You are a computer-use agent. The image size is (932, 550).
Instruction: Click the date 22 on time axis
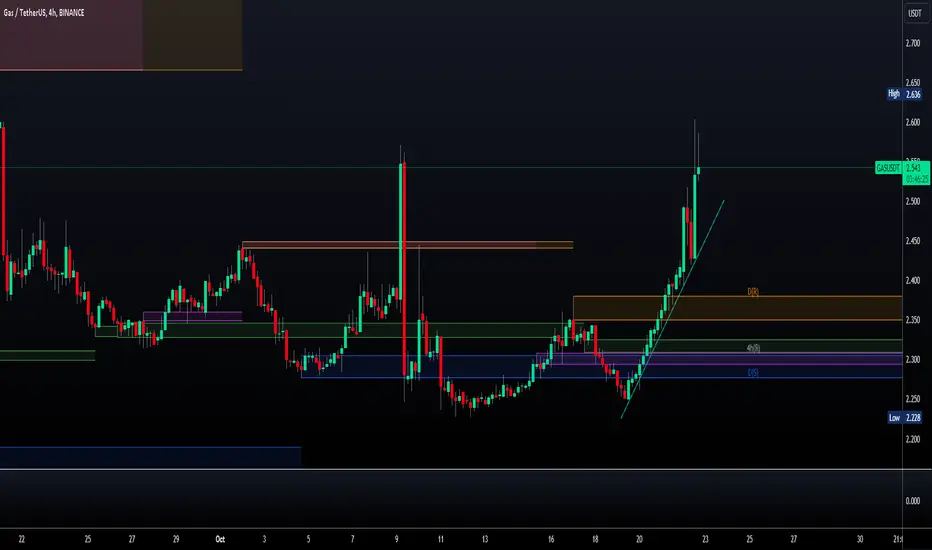[22, 539]
